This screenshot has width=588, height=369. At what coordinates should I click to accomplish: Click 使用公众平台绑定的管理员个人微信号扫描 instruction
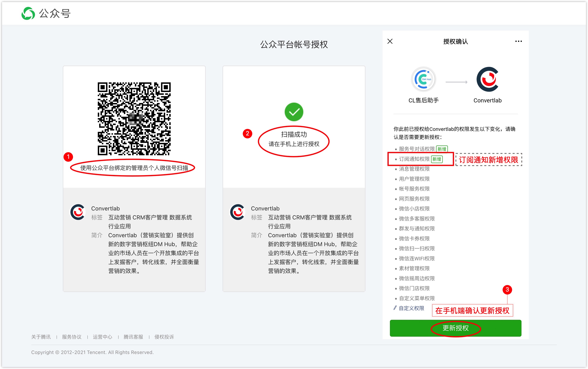point(134,168)
